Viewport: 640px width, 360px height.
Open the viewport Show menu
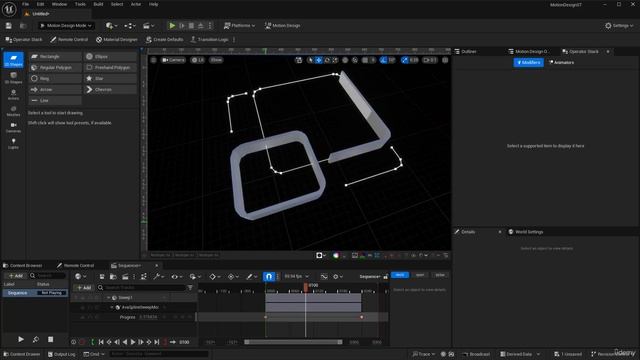coord(216,60)
